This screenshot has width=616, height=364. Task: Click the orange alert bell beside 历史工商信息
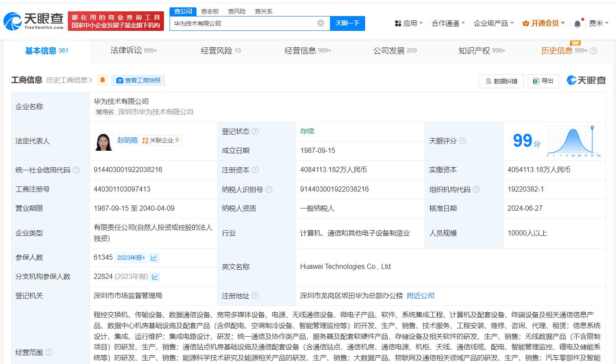pos(103,80)
